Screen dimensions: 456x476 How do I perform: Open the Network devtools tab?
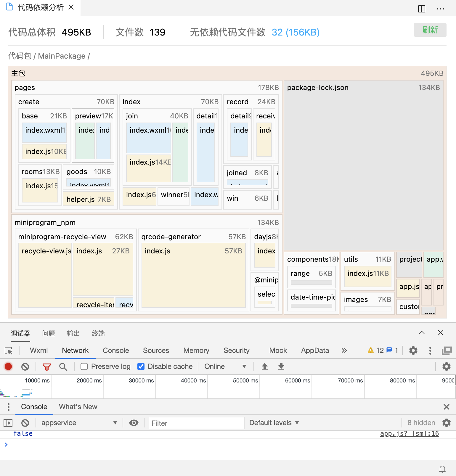(75, 350)
